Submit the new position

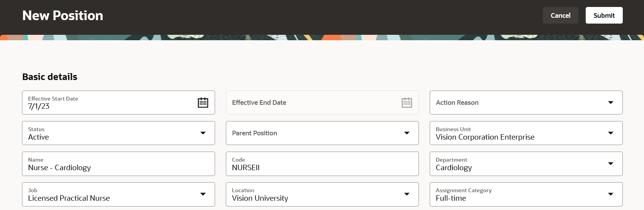coord(604,15)
